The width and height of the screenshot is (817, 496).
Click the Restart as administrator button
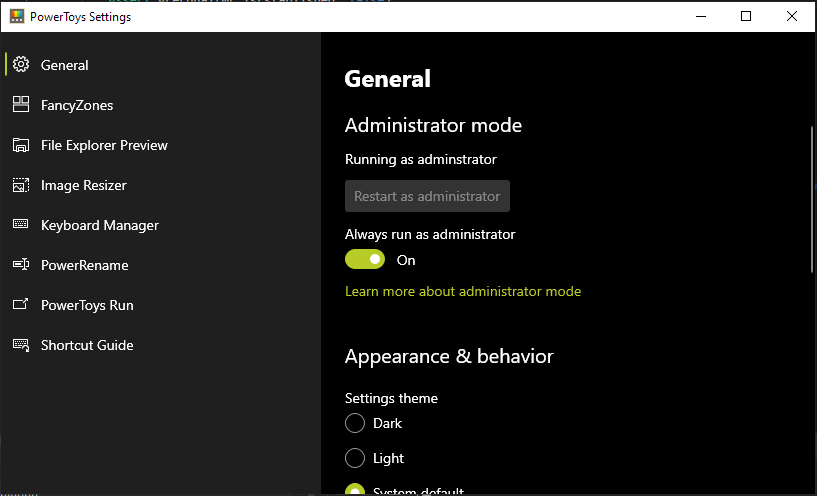427,196
